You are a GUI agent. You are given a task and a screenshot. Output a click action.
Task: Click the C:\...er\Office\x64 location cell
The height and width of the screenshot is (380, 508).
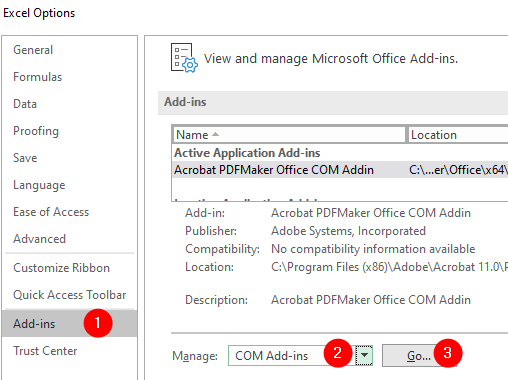tap(458, 170)
